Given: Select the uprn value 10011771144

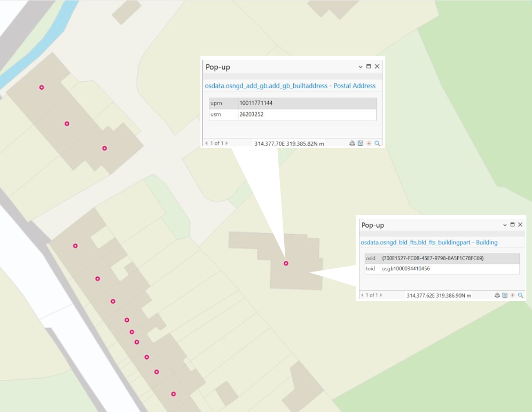Looking at the screenshot, I should 256,103.
